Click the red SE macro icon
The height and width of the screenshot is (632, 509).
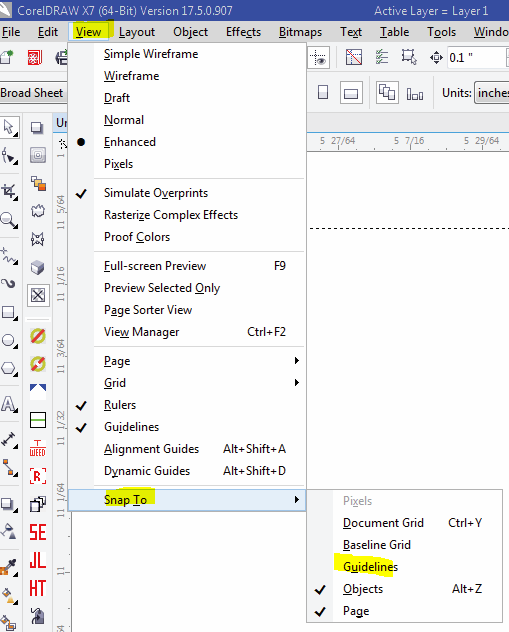tap(37, 532)
